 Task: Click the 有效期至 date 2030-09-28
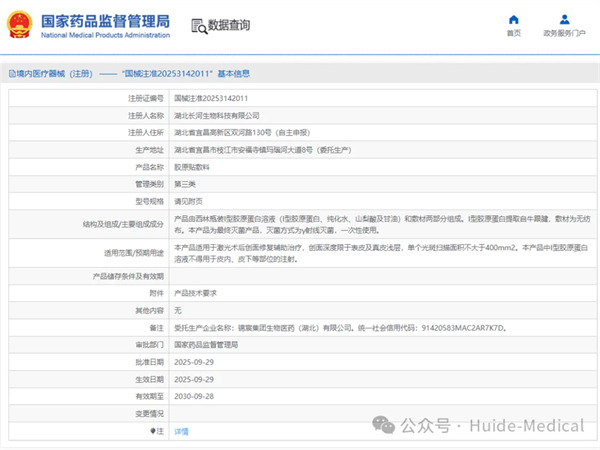coord(195,396)
